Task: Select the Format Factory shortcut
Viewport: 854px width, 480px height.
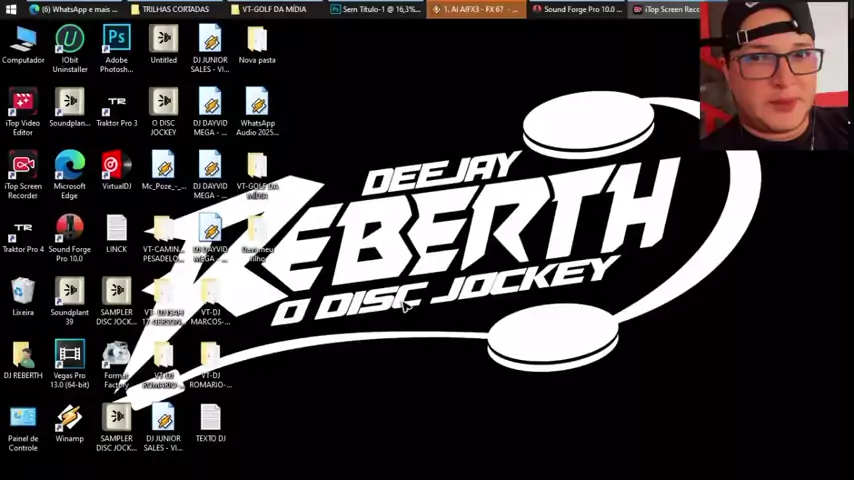Action: [x=116, y=355]
